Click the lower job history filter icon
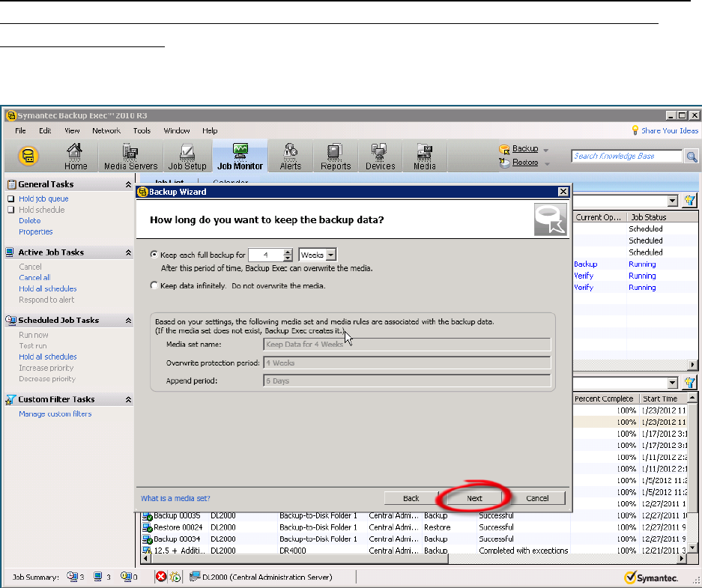 click(690, 383)
